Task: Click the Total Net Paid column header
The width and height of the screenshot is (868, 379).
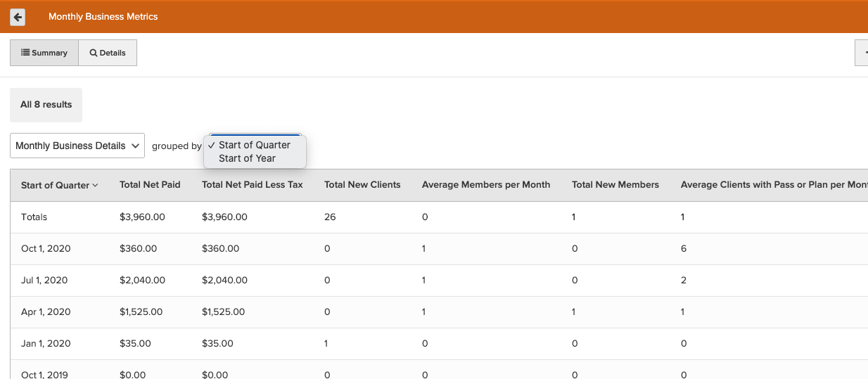Action: [x=150, y=185]
